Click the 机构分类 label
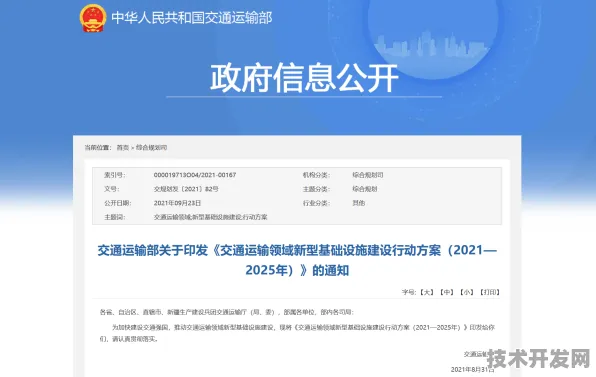The image size is (596, 377). coord(316,175)
